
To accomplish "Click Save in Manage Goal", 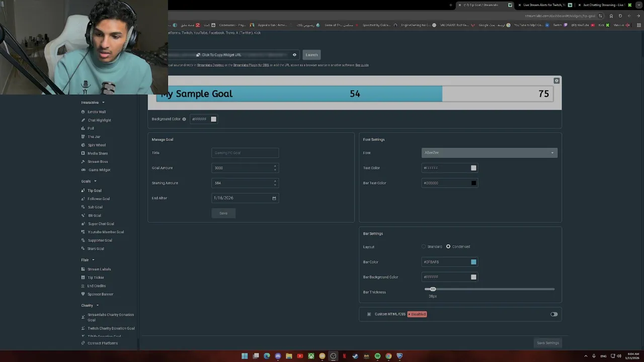I will 223,213.
